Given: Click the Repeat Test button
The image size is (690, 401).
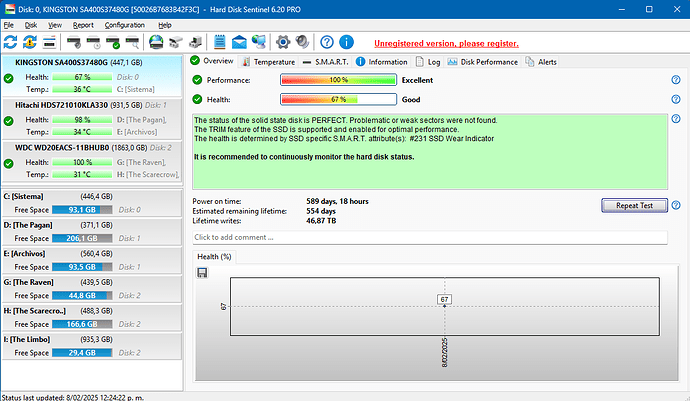Looking at the screenshot, I should pos(634,205).
